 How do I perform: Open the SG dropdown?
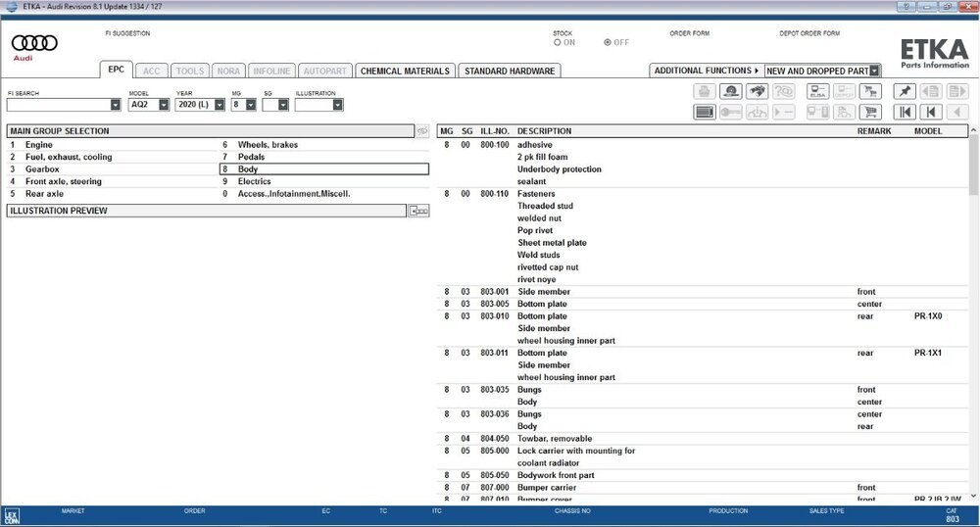(x=283, y=105)
